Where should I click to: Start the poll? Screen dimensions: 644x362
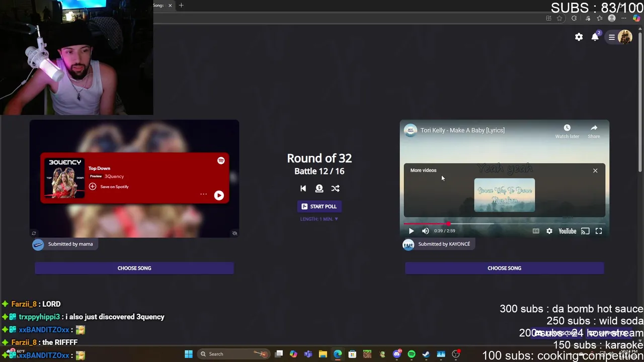click(x=319, y=207)
